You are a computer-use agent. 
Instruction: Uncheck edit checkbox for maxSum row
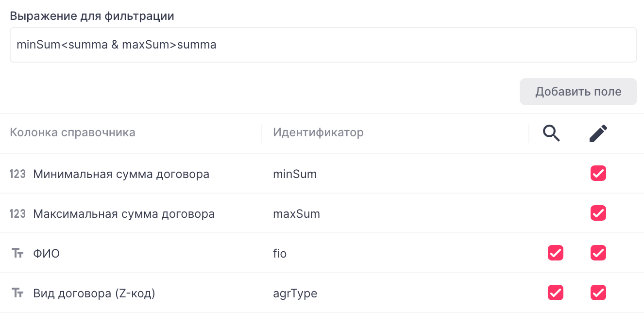pyautogui.click(x=598, y=213)
